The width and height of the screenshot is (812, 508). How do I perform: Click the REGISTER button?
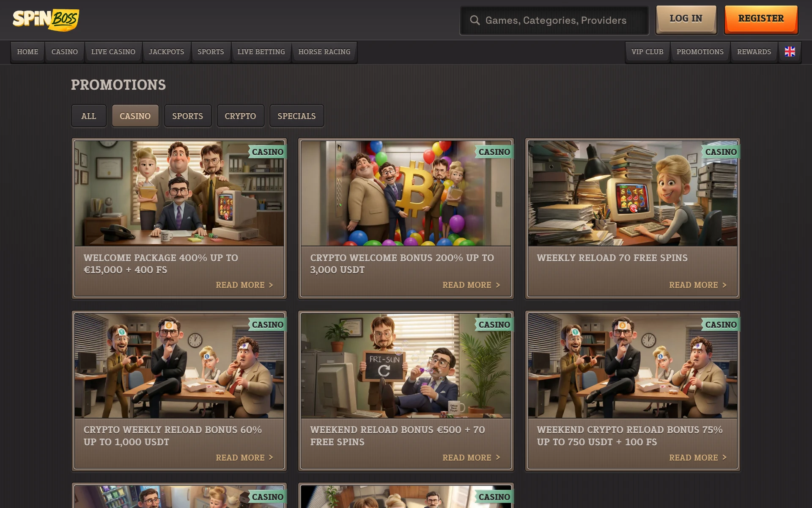761,19
